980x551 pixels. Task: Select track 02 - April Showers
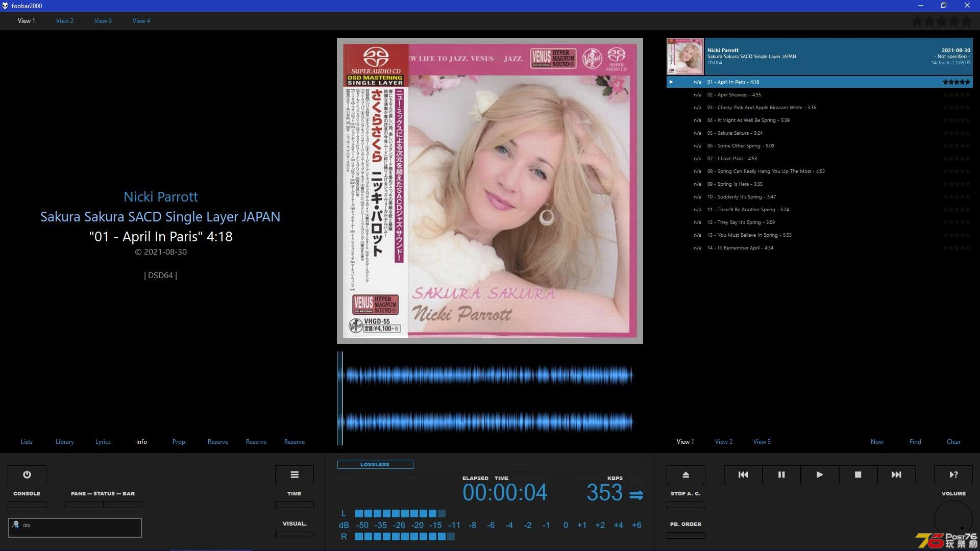[820, 95]
